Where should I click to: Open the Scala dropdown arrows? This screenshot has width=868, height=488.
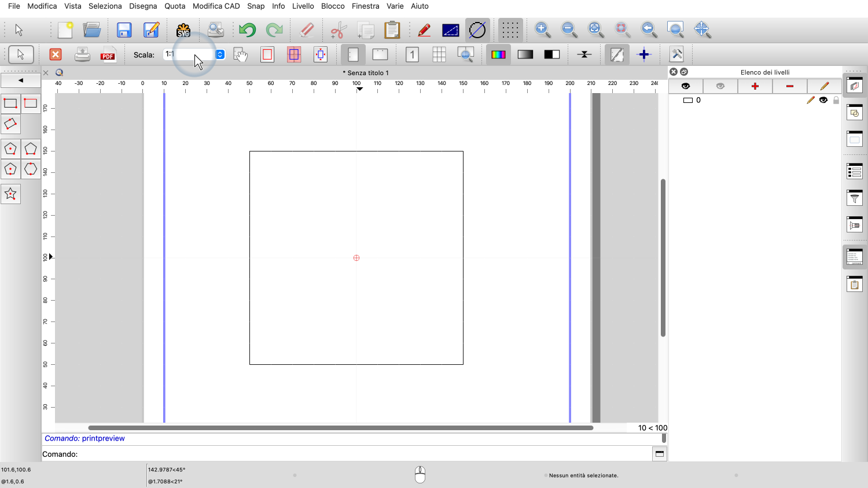click(220, 54)
